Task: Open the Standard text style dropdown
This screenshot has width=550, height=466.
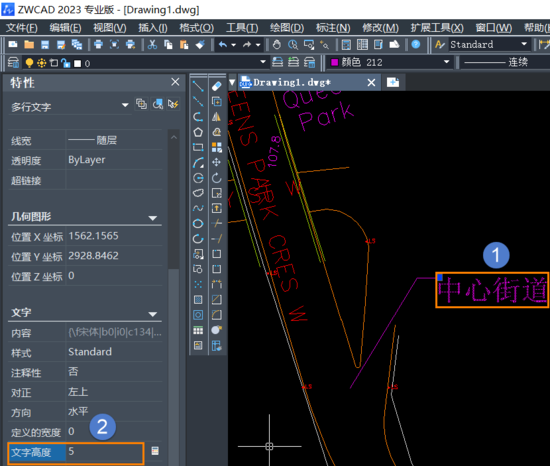Action: tap(524, 44)
